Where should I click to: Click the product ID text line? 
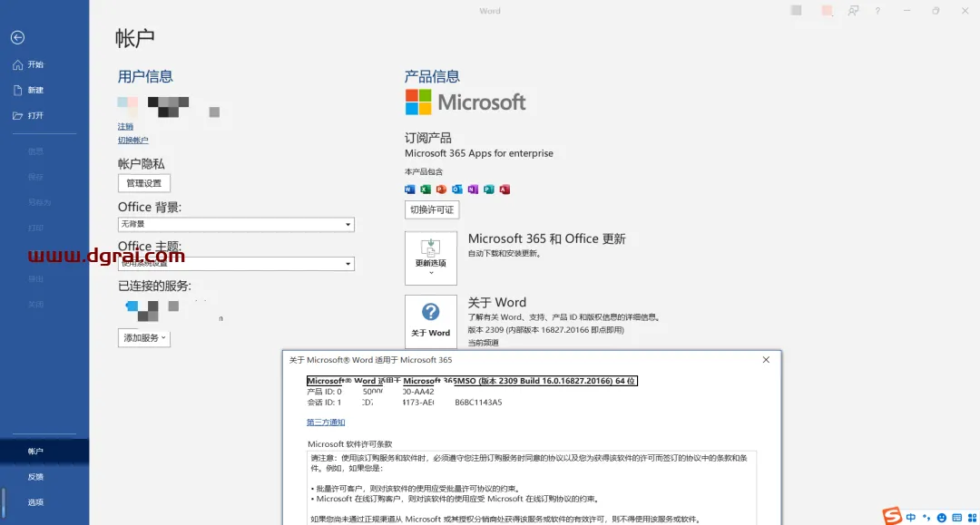(370, 392)
